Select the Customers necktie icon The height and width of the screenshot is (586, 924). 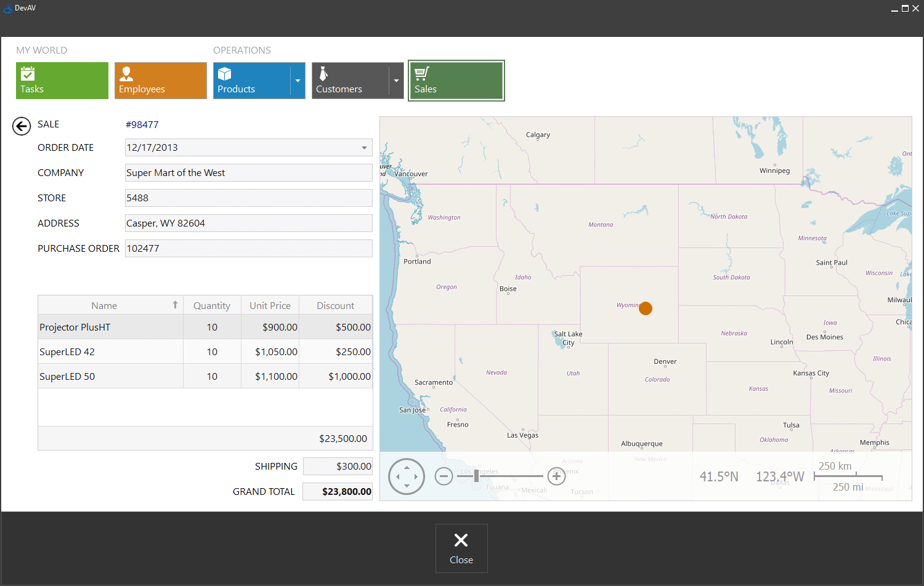323,73
